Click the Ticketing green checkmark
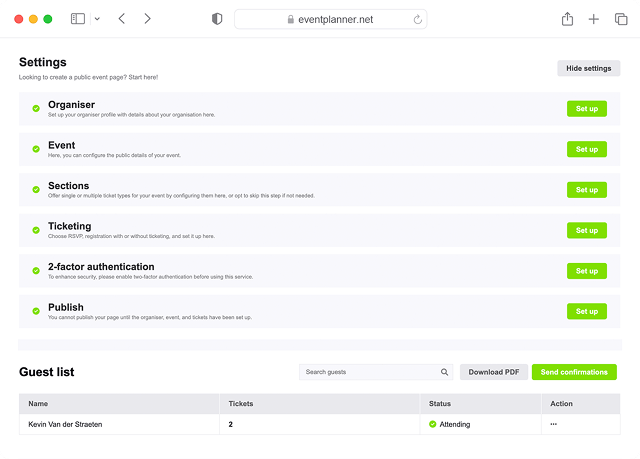 tap(36, 230)
